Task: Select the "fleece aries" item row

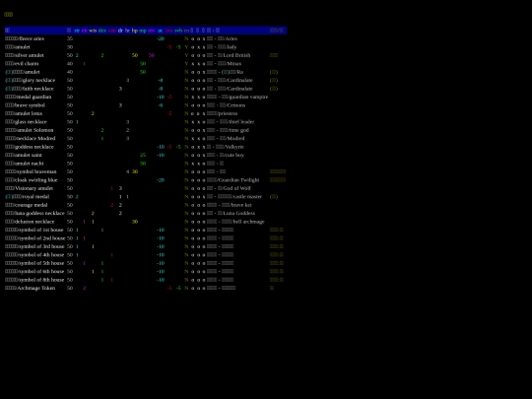Action: coord(146,38)
